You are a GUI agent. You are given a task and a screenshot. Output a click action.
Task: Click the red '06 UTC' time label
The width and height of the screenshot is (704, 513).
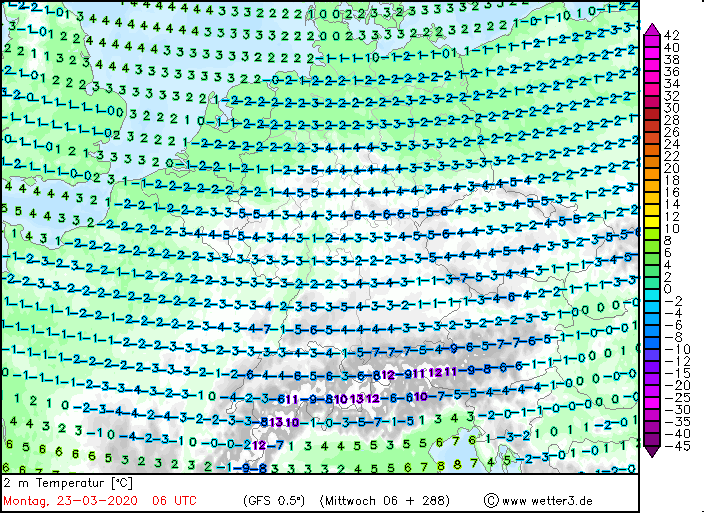[174, 501]
